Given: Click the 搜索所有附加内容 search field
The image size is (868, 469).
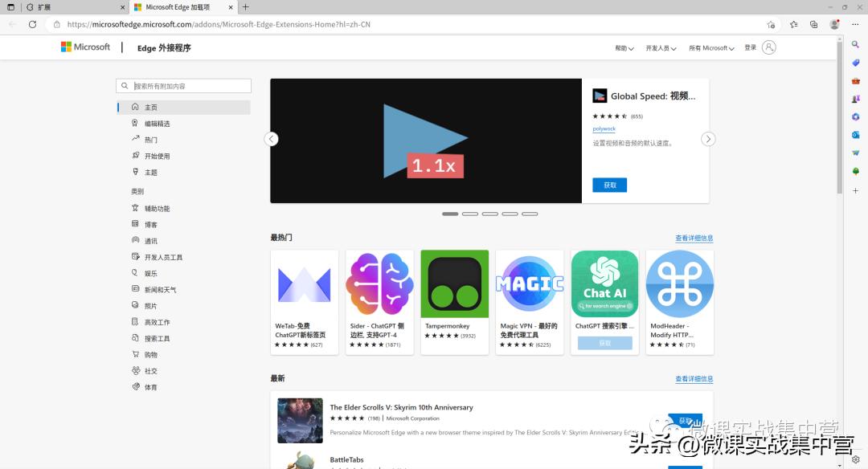Looking at the screenshot, I should [183, 85].
